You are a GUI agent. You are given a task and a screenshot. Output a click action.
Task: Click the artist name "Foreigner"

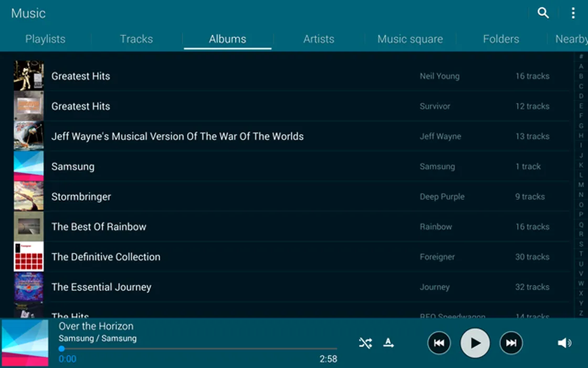click(x=437, y=257)
